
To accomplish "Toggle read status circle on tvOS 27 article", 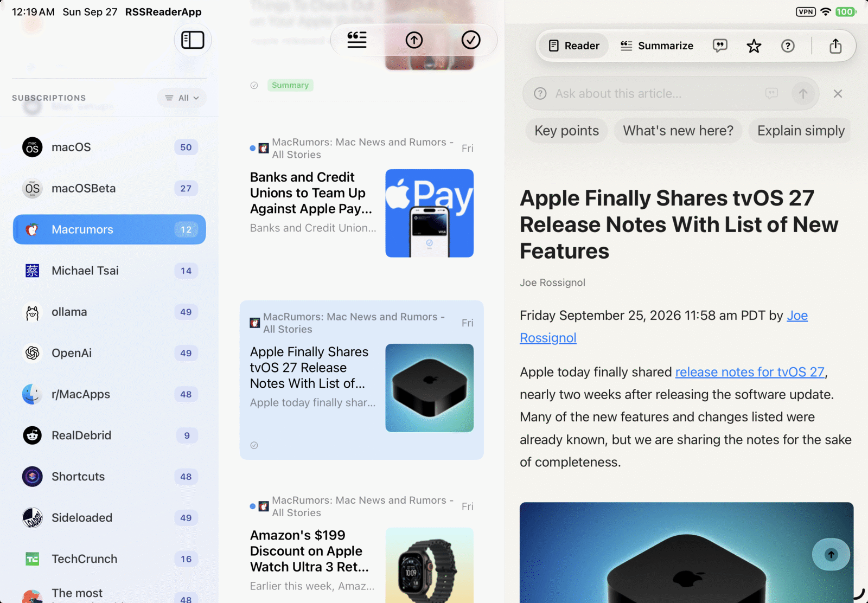I will (254, 445).
